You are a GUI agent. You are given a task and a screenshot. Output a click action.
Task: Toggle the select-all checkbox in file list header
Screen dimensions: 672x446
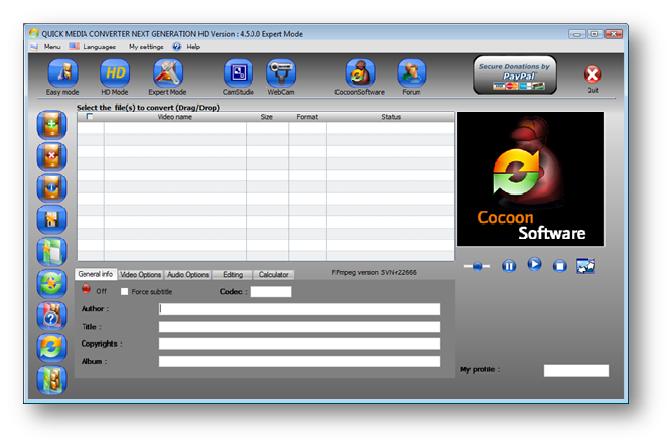point(90,117)
